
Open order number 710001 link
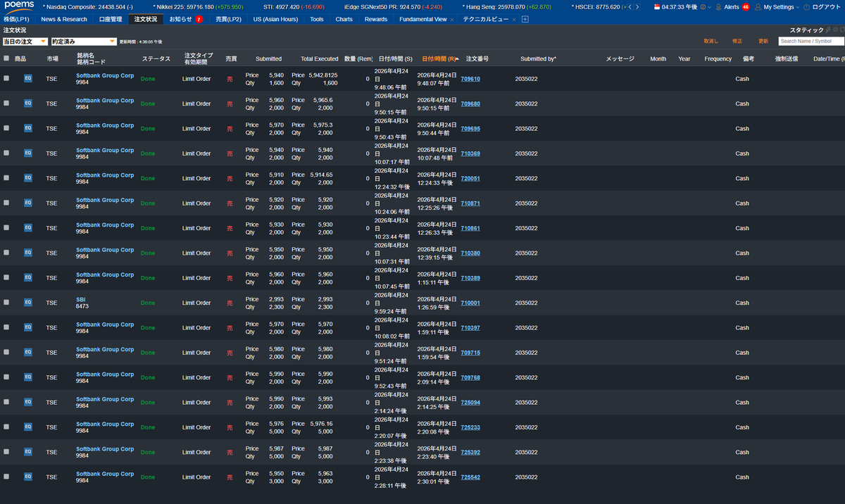[470, 303]
